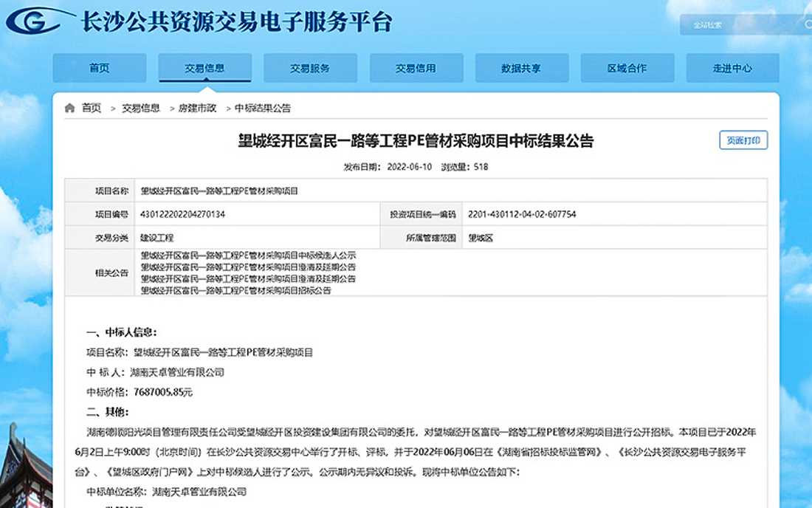Click the 中标结果公告 breadcrumb link
The height and width of the screenshot is (508, 812).
tap(263, 108)
